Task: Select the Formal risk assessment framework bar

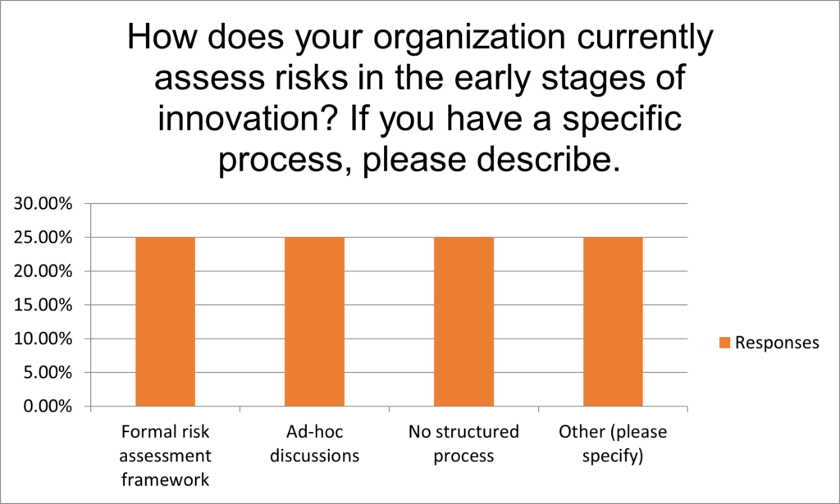Action: click(x=165, y=321)
